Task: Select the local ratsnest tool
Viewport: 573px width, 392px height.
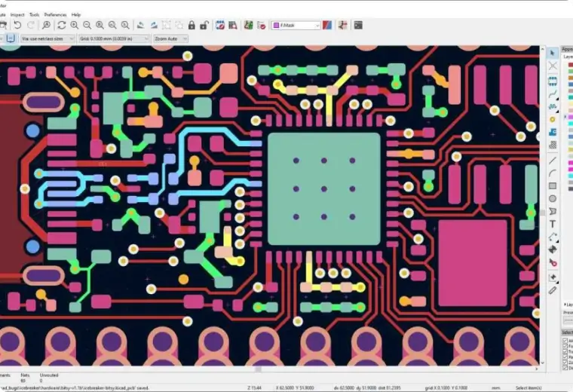Action: 553,66
